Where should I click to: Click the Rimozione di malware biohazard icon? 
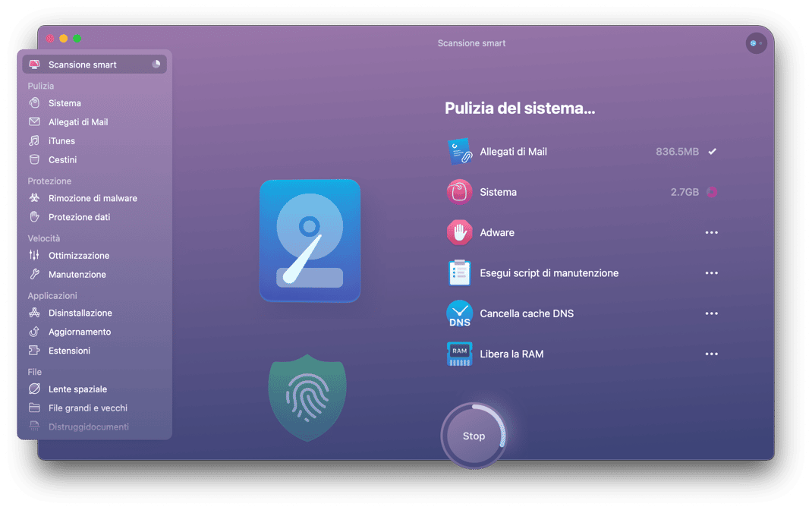click(34, 198)
